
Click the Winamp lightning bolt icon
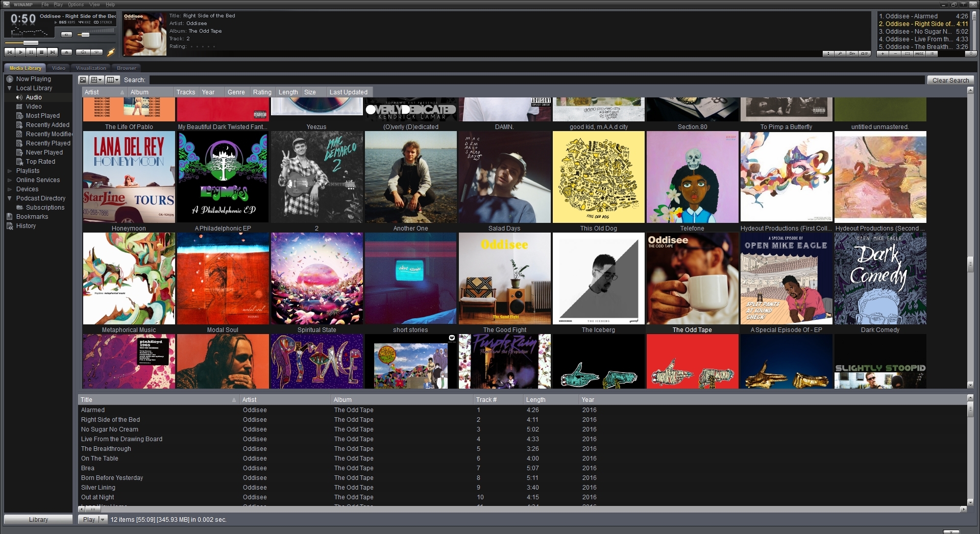tap(111, 52)
